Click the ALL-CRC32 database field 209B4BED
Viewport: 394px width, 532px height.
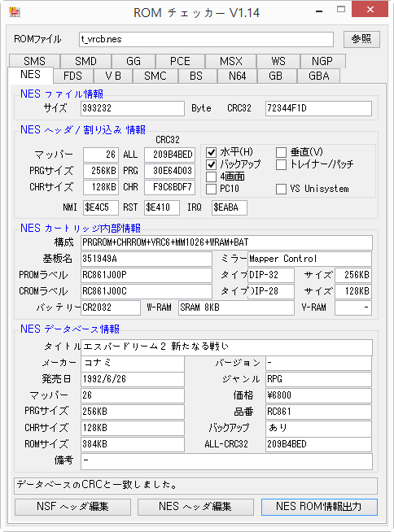pos(318,444)
